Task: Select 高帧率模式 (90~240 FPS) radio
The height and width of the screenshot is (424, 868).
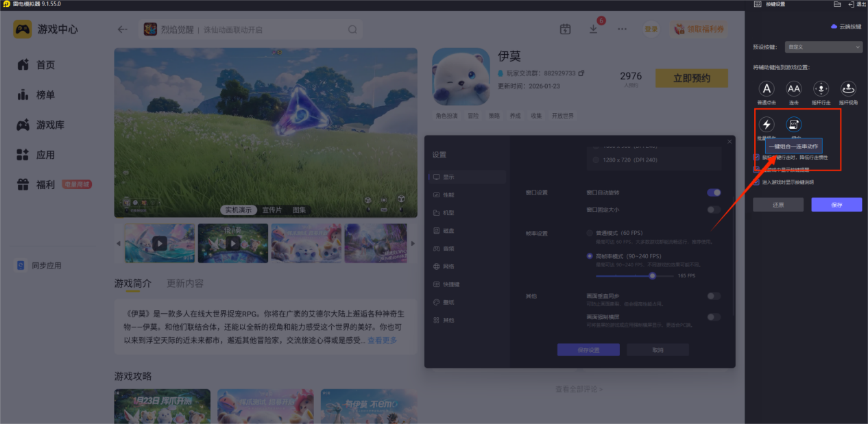Action: coord(590,256)
